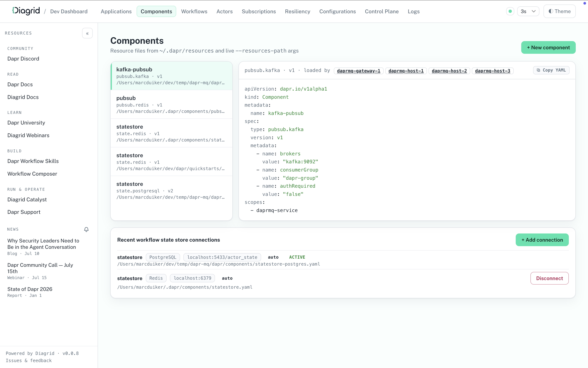
Task: Open Dapr Workflow Skills link
Action: 33,161
